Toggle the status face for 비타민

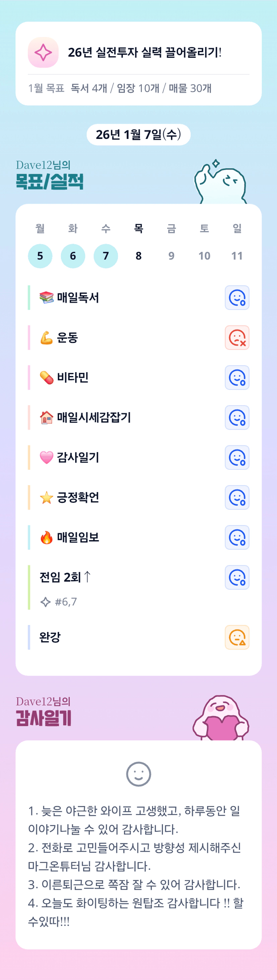click(237, 377)
